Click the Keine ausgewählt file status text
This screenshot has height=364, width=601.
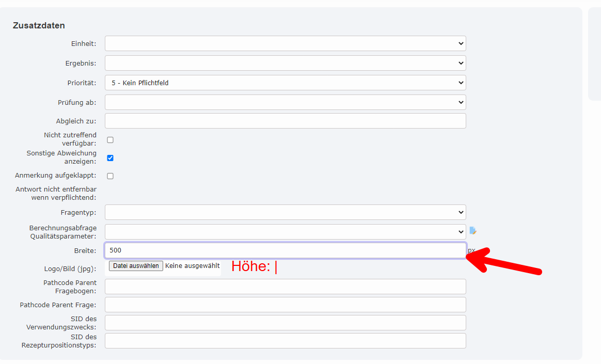tap(192, 266)
